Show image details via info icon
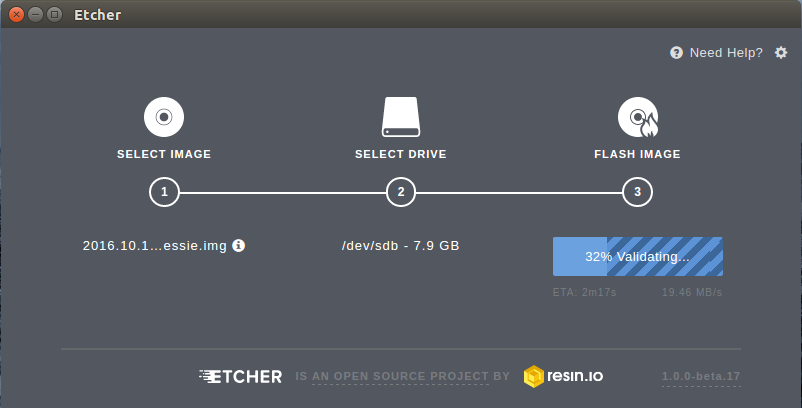 pyautogui.click(x=238, y=245)
